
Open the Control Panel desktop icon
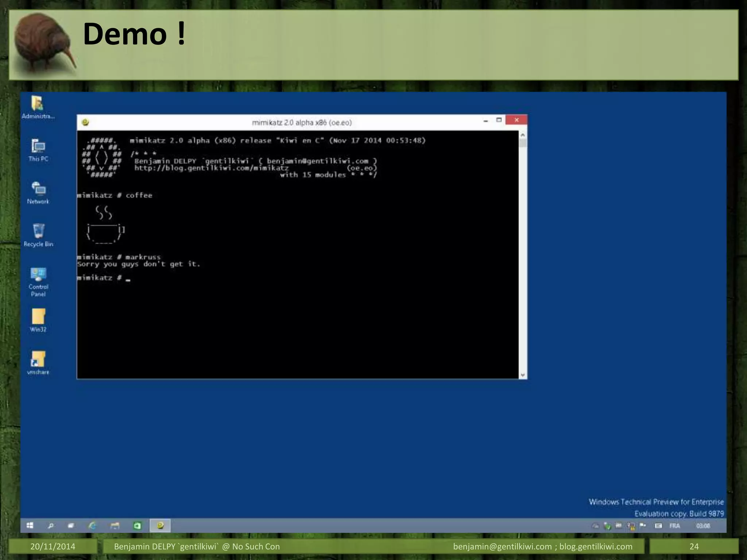click(38, 282)
